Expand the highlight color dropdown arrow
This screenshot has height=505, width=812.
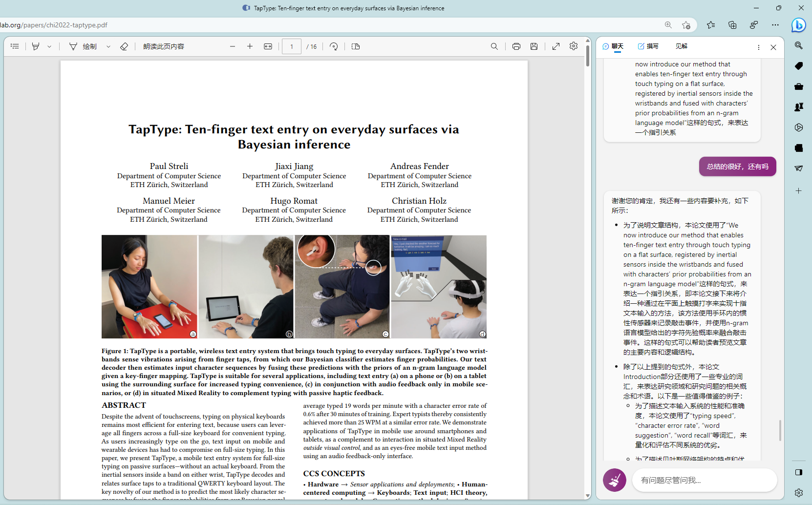click(49, 47)
